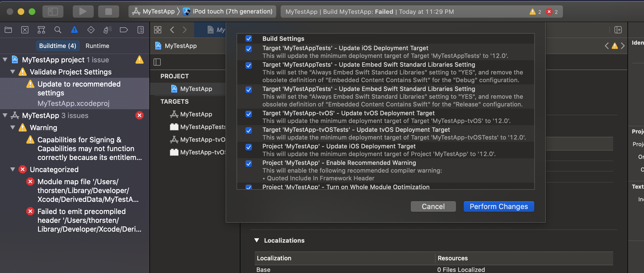Image resolution: width=644 pixels, height=273 pixels.
Task: Open the Debug navigator
Action: [x=108, y=30]
